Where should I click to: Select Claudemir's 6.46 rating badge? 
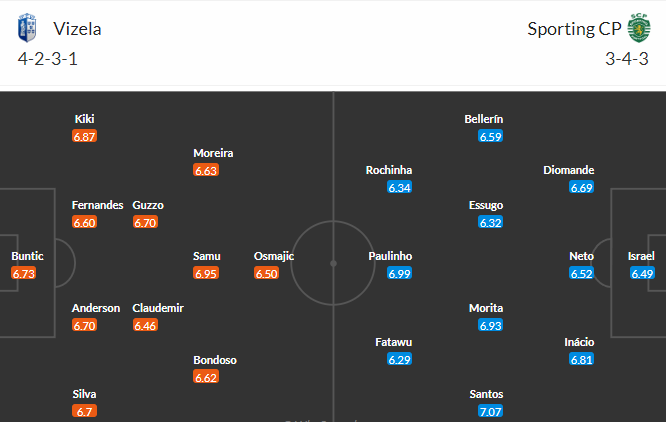point(145,325)
